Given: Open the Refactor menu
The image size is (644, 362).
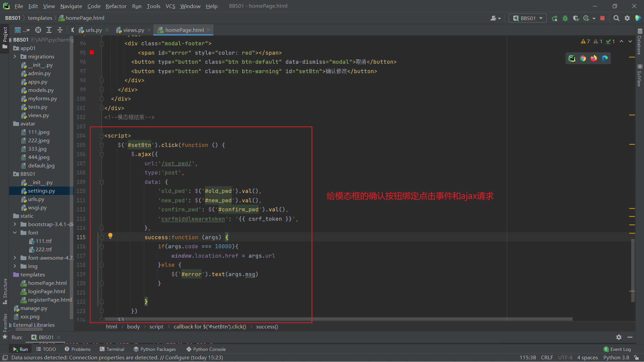Looking at the screenshot, I should pyautogui.click(x=116, y=6).
